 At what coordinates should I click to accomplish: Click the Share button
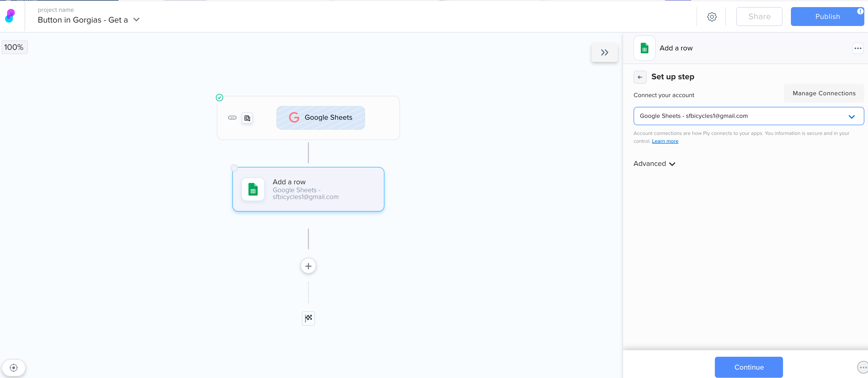[x=759, y=17]
